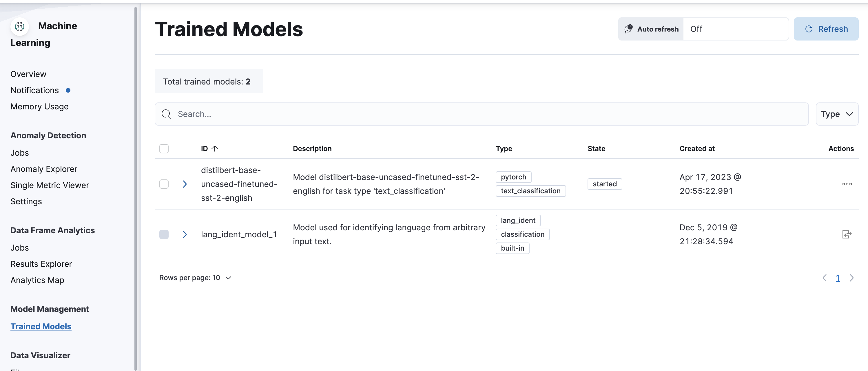868x371 pixels.
Task: Click the Machine Learning app logo icon
Action: 19,26
